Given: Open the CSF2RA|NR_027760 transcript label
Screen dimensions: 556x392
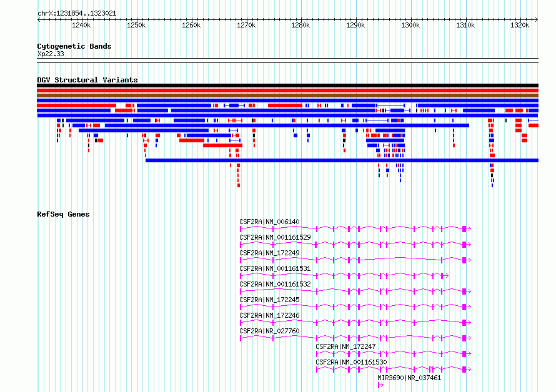Looking at the screenshot, I should tap(269, 331).
